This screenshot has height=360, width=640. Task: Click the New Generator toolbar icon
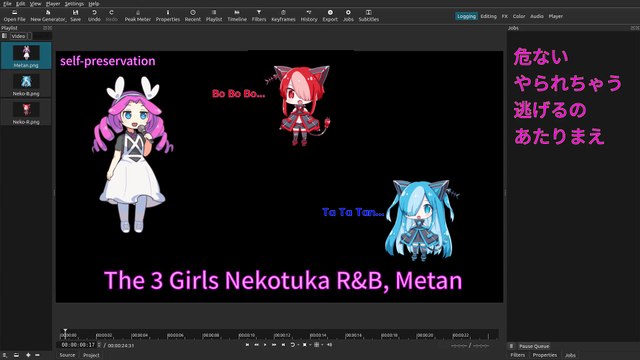48,16
